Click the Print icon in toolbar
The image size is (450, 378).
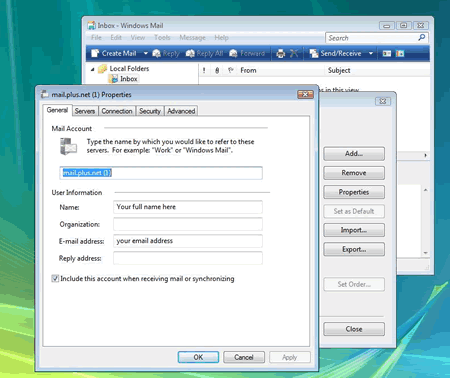tap(281, 53)
